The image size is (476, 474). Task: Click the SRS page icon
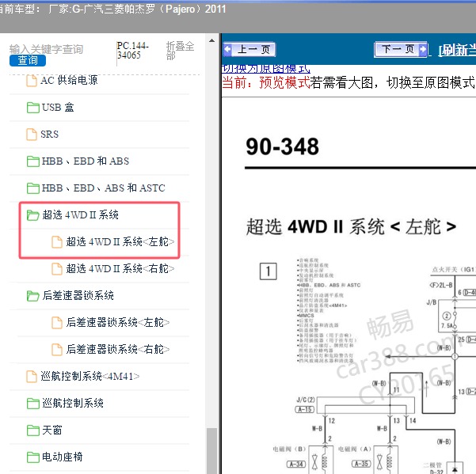click(32, 134)
